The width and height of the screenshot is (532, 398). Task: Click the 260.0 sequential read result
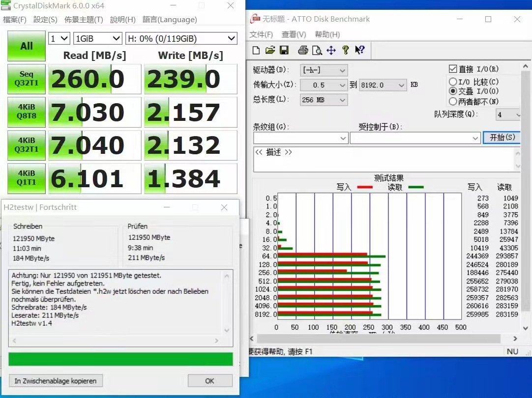tap(95, 79)
